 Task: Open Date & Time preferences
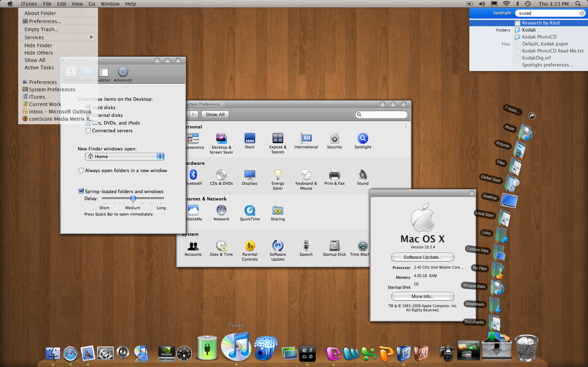point(222,248)
